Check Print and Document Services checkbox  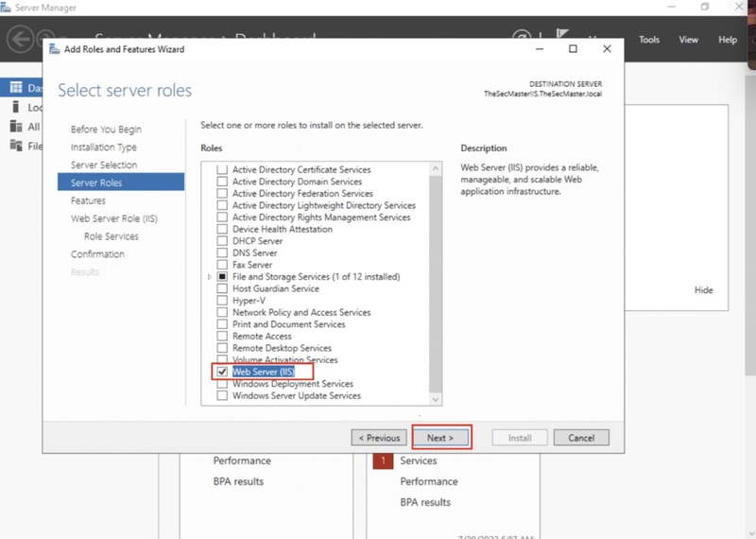222,324
